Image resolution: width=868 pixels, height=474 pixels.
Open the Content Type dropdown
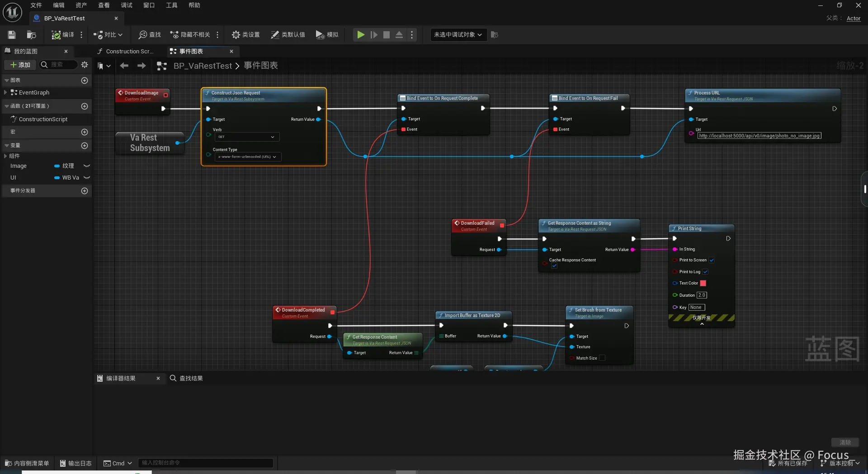click(248, 157)
